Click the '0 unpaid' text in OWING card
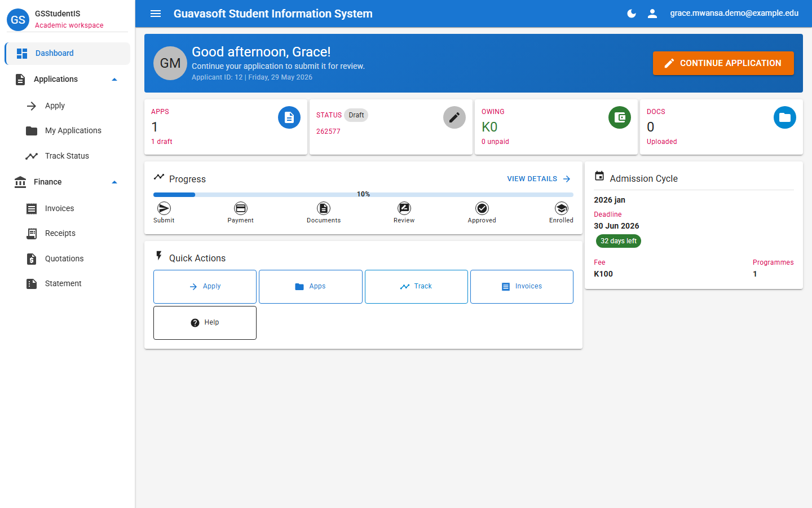812x508 pixels. (495, 142)
